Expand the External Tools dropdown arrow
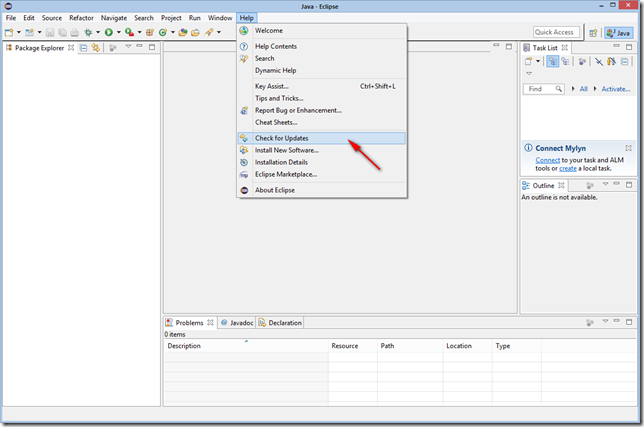The image size is (644, 427). pyautogui.click(x=140, y=32)
